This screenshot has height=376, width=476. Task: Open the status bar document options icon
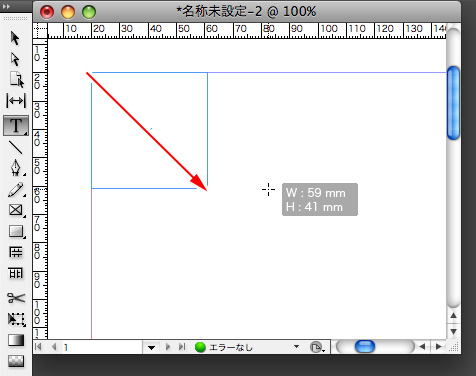[x=317, y=347]
